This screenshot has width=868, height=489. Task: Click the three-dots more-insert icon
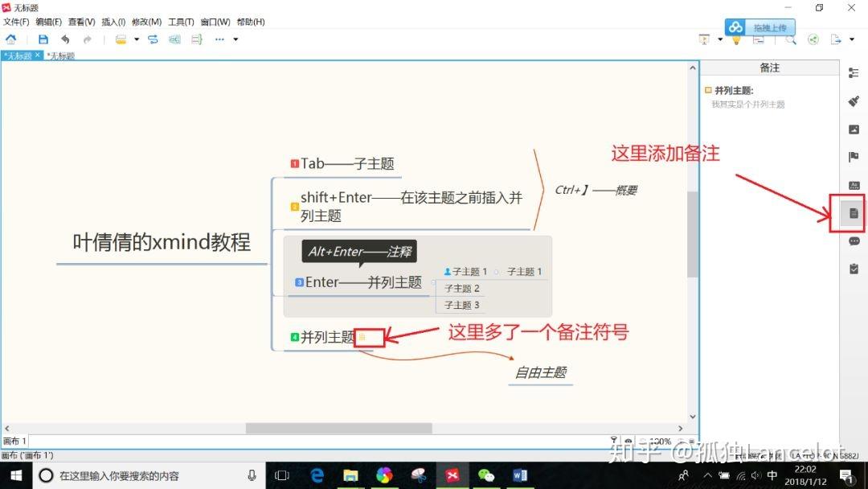tap(219, 39)
